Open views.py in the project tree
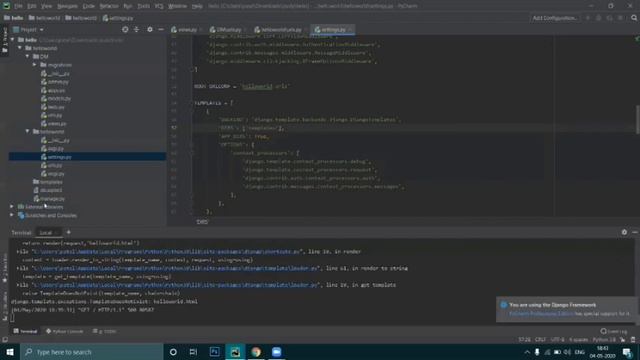This screenshot has height=360, width=640. (x=53, y=123)
